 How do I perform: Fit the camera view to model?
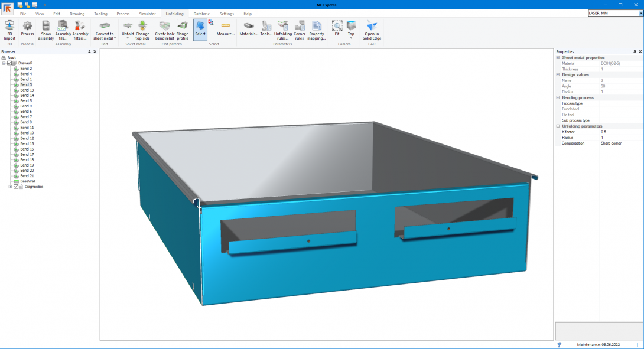click(x=337, y=29)
